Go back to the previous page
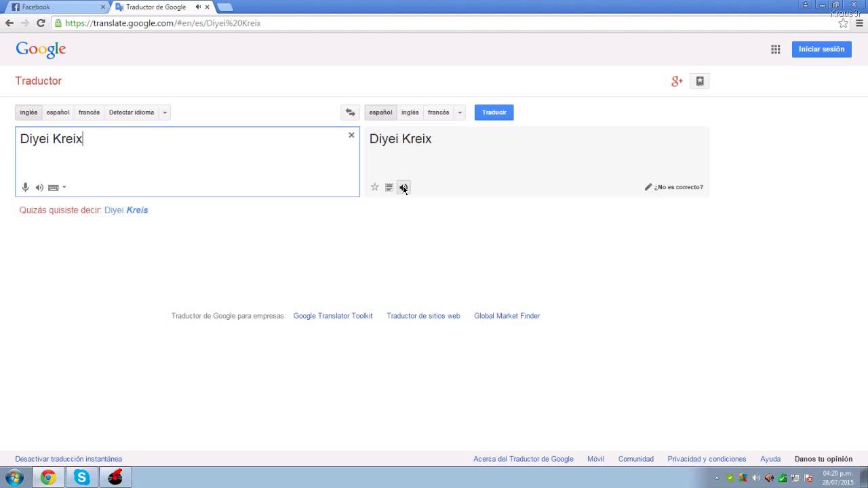This screenshot has height=488, width=868. [x=9, y=23]
